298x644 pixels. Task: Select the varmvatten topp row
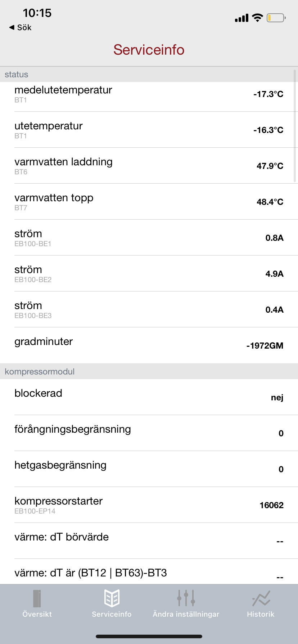click(149, 202)
